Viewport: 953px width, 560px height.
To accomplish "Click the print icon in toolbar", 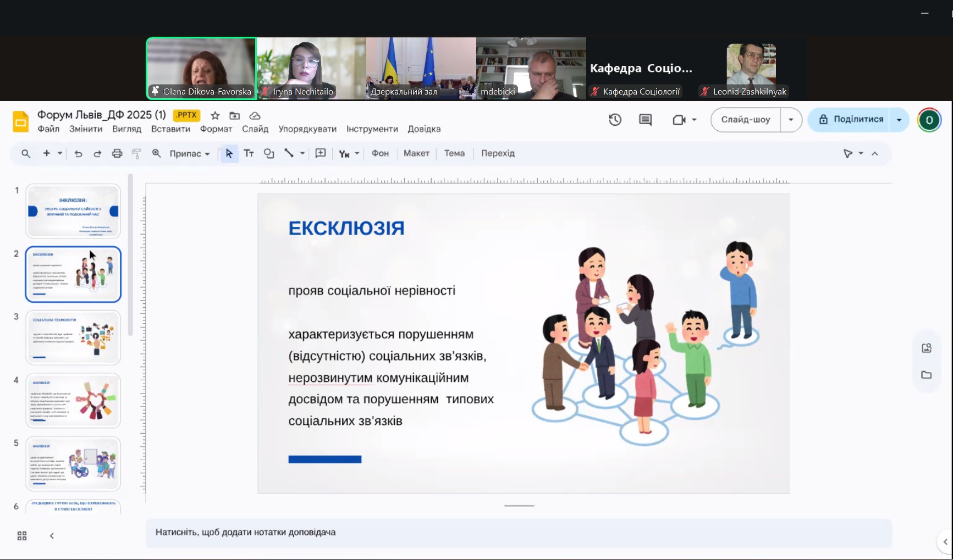I will click(x=117, y=154).
